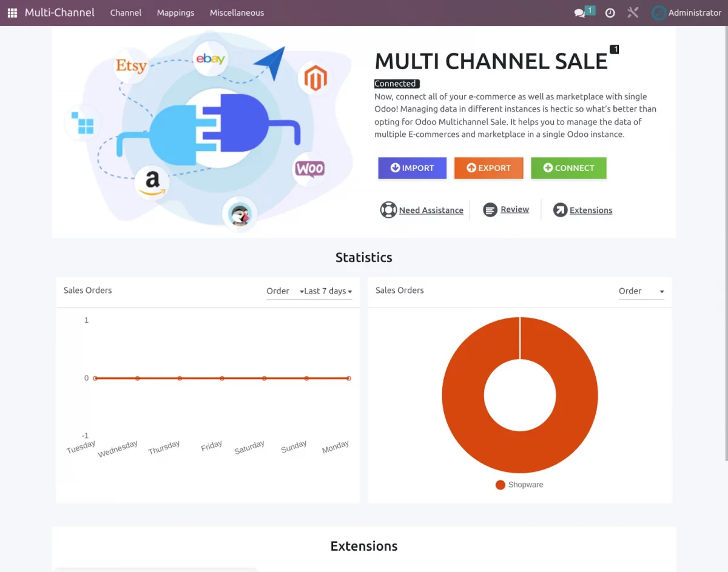Click the Thursday axis label

[164, 448]
